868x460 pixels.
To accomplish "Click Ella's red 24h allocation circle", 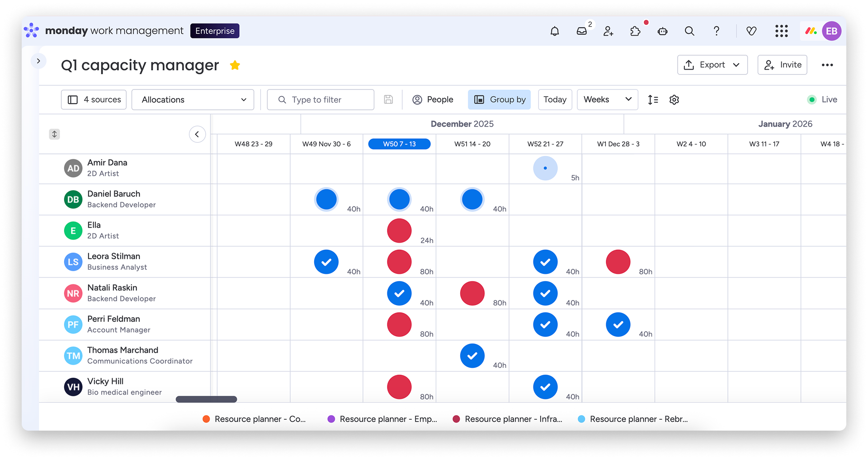I will click(399, 231).
